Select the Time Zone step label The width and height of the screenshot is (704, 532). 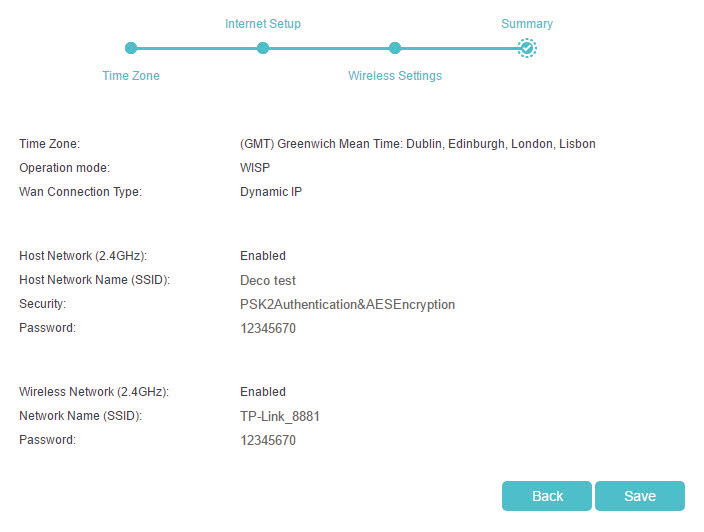[x=131, y=76]
